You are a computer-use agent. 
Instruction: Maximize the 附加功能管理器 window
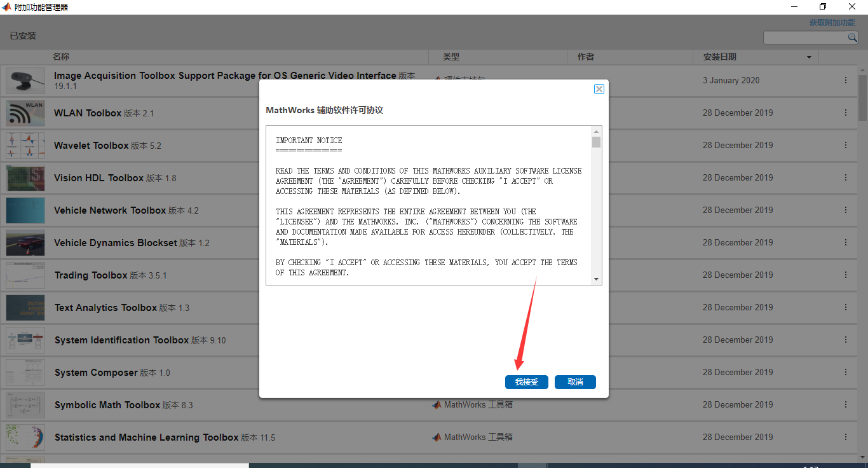click(x=823, y=7)
